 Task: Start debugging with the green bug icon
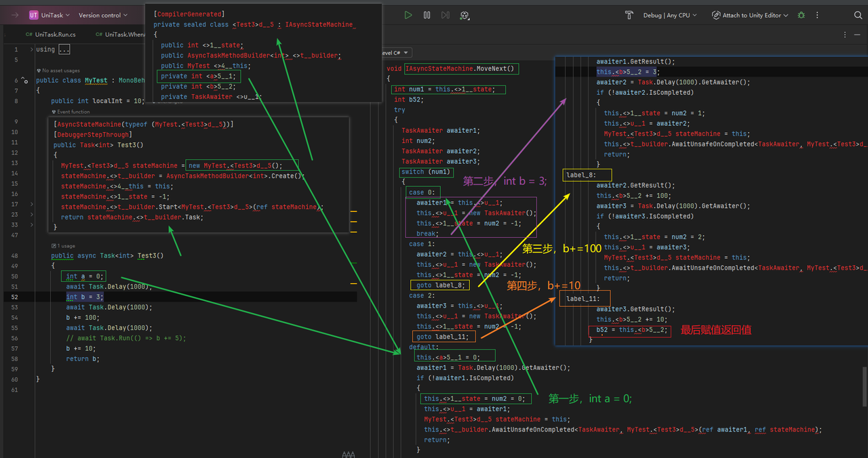[802, 15]
